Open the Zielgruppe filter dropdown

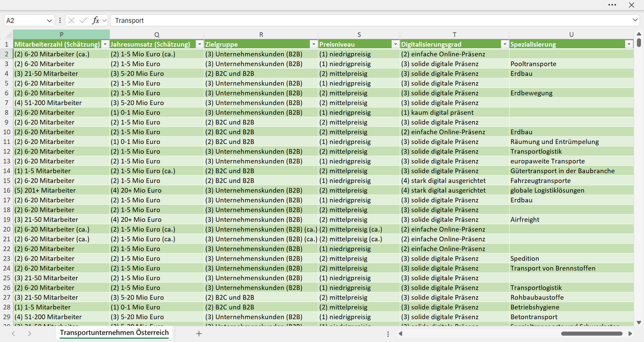(x=313, y=44)
